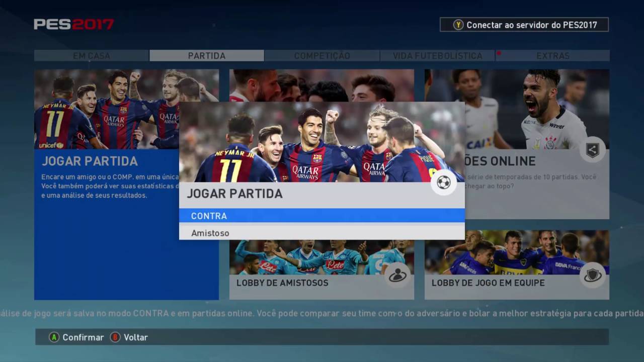Click the red notification dot near EXTRAS
Viewport: 644px width, 362px height.
tap(499, 53)
